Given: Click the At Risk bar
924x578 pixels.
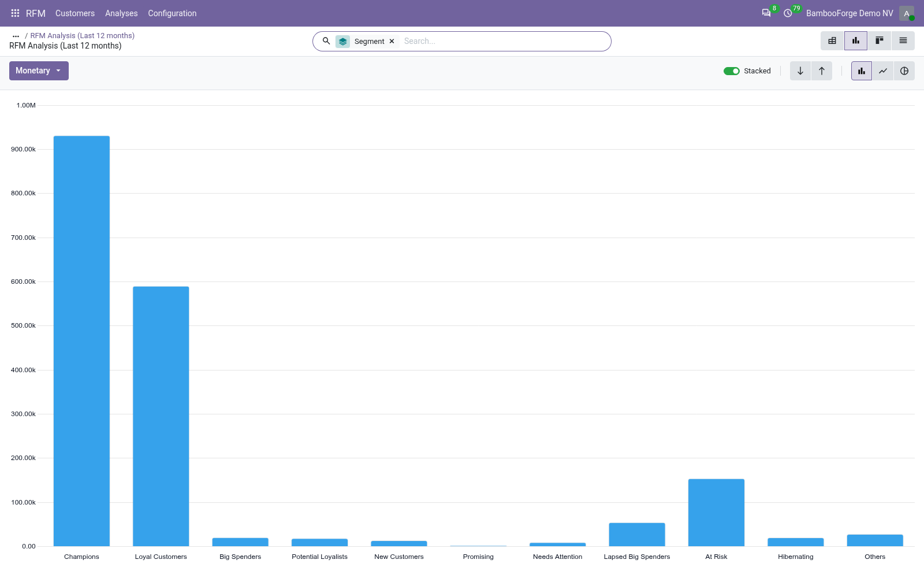Looking at the screenshot, I should (716, 513).
